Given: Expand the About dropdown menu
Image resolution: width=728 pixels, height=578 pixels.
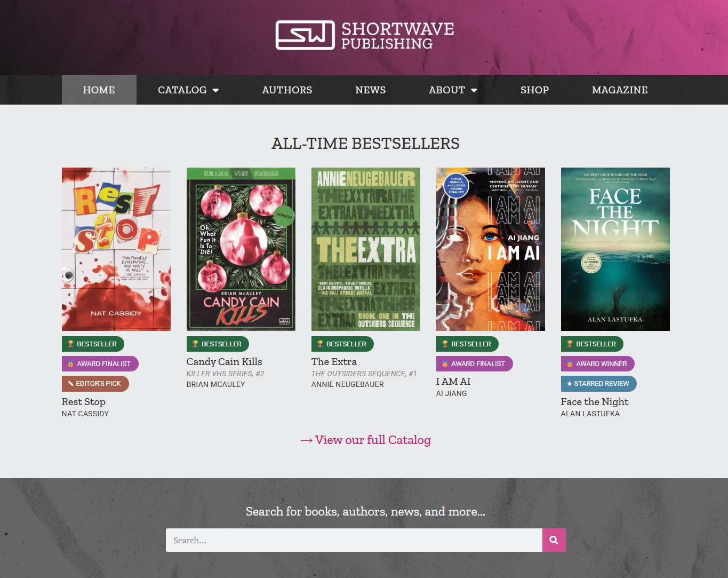Looking at the screenshot, I should pyautogui.click(x=453, y=90).
